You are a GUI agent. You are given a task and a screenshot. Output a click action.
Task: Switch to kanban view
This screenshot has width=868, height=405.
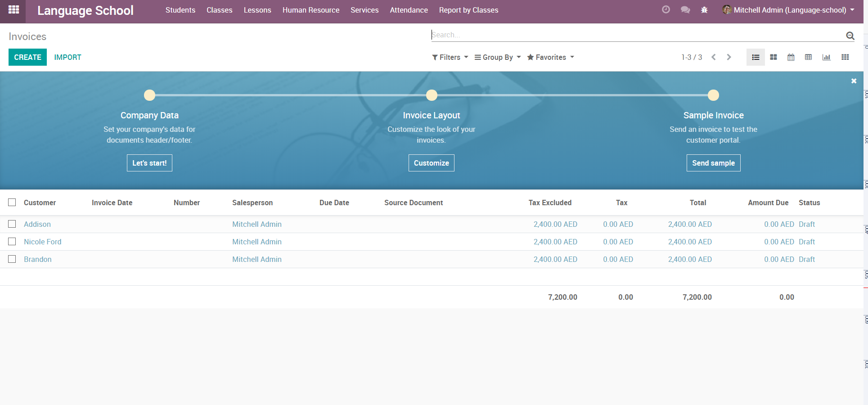tap(774, 57)
